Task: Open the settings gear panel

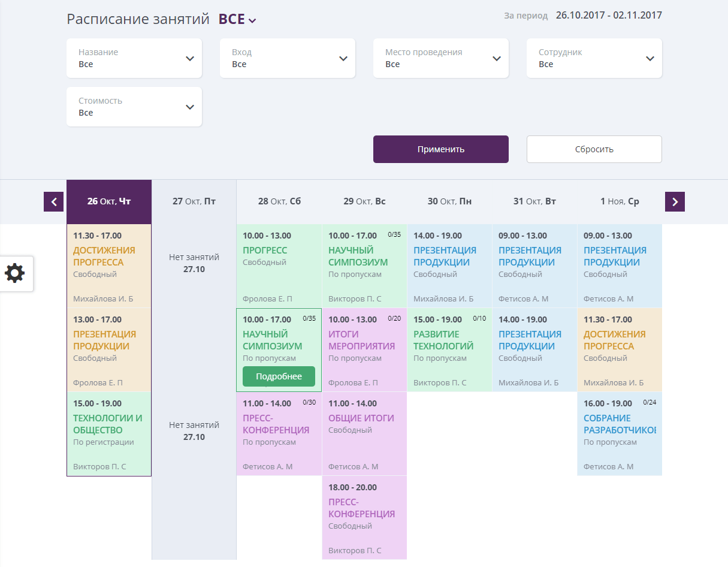Action: (15, 273)
